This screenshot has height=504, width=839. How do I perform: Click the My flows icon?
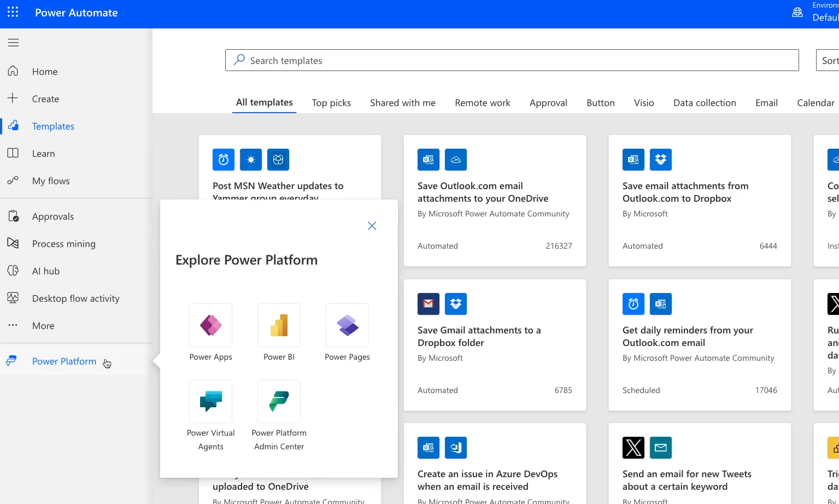[13, 180]
